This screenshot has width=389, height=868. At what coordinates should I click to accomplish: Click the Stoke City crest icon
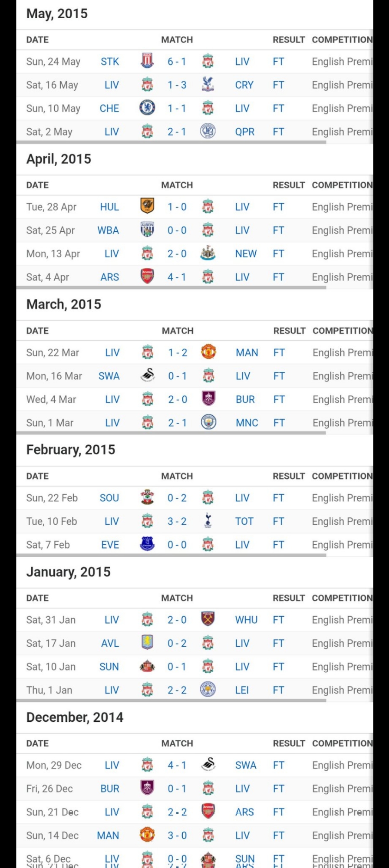pyautogui.click(x=147, y=61)
